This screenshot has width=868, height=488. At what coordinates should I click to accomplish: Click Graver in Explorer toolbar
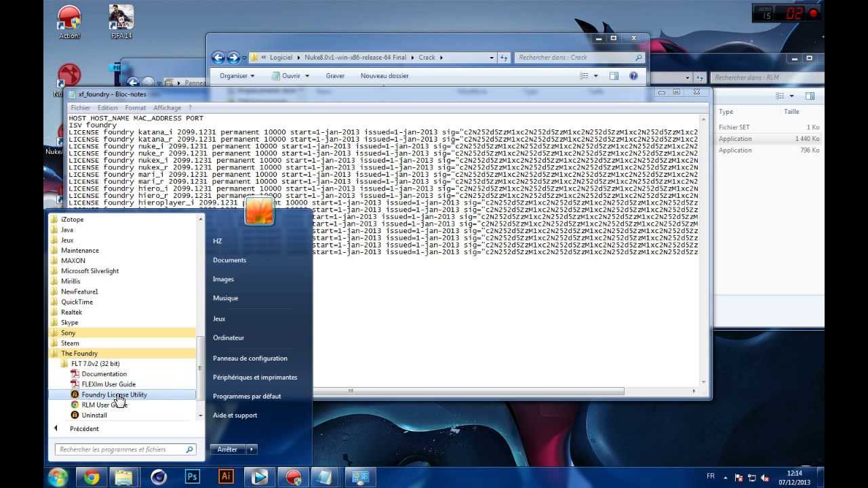tap(335, 76)
